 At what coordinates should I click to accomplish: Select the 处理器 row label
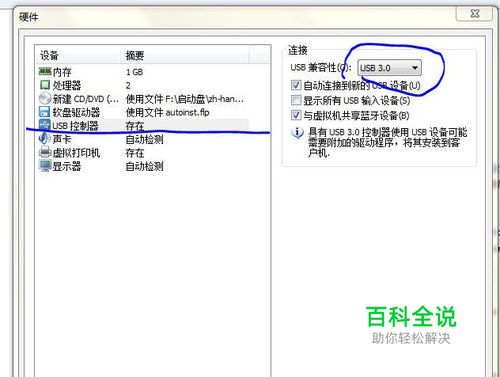click(67, 85)
